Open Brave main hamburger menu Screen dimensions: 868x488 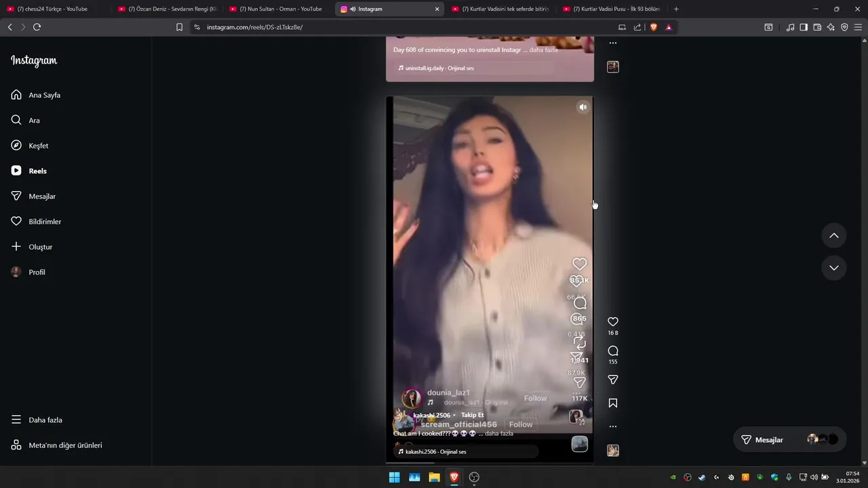[x=858, y=27]
